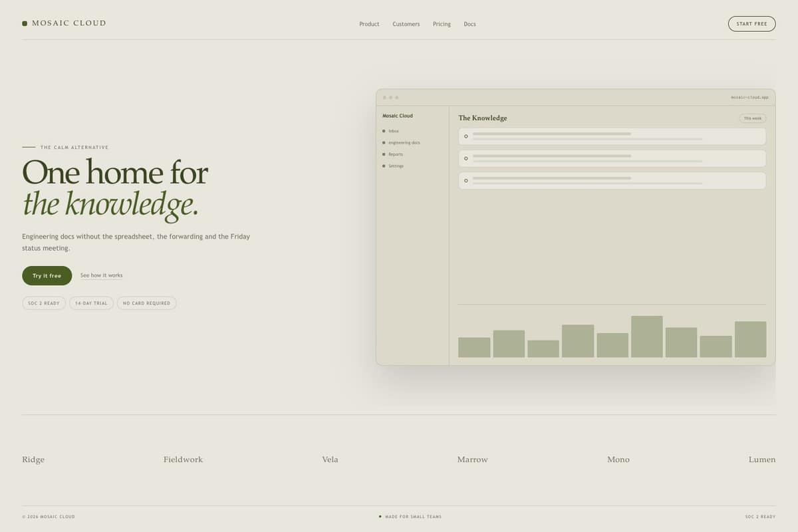Viewport: 798px width, 532px height.
Task: Click the Ridge customer name
Action: click(33, 460)
